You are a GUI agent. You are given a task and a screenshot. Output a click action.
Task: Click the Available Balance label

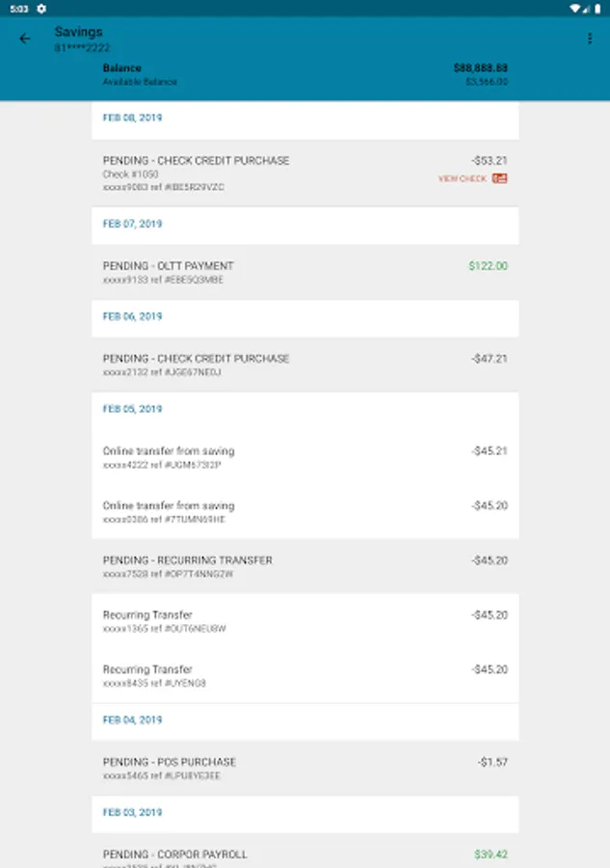140,83
